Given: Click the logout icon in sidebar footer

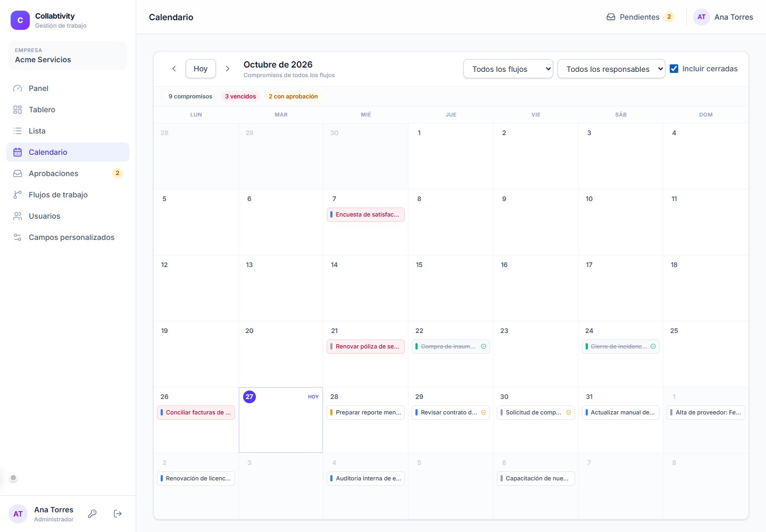Looking at the screenshot, I should (x=118, y=513).
